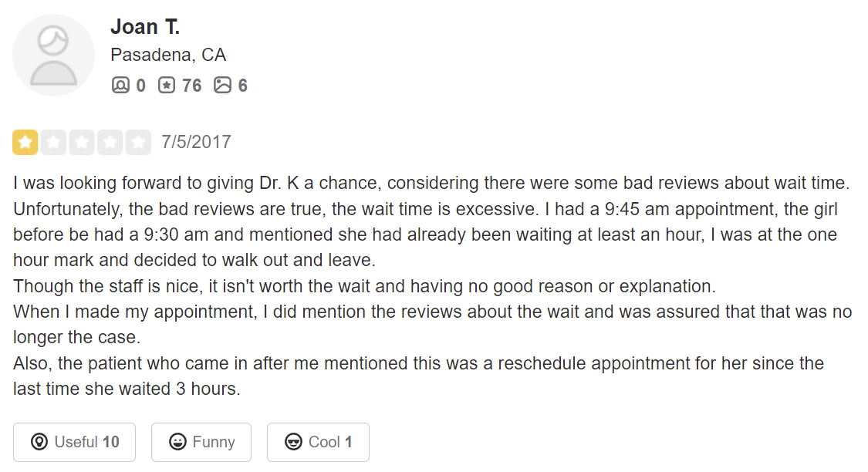The height and width of the screenshot is (472, 868).
Task: Click the Funny smiley face icon
Action: (x=177, y=442)
